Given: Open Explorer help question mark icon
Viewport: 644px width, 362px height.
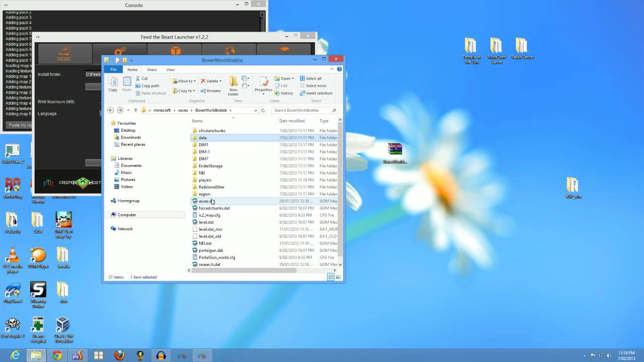Looking at the screenshot, I should tap(340, 69).
